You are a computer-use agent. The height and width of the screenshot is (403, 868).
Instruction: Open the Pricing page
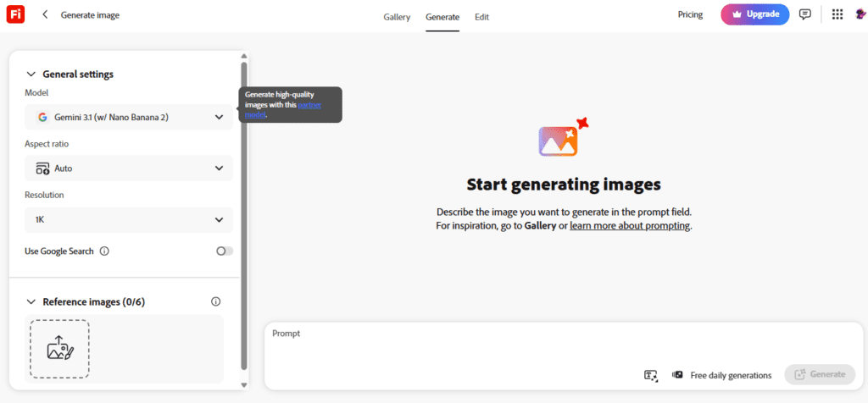click(x=690, y=15)
